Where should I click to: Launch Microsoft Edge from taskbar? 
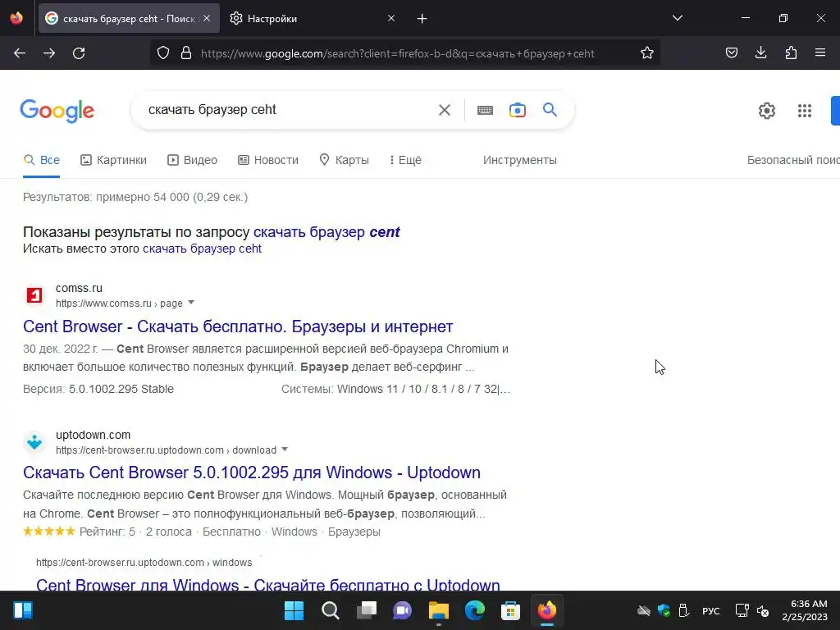(x=475, y=610)
